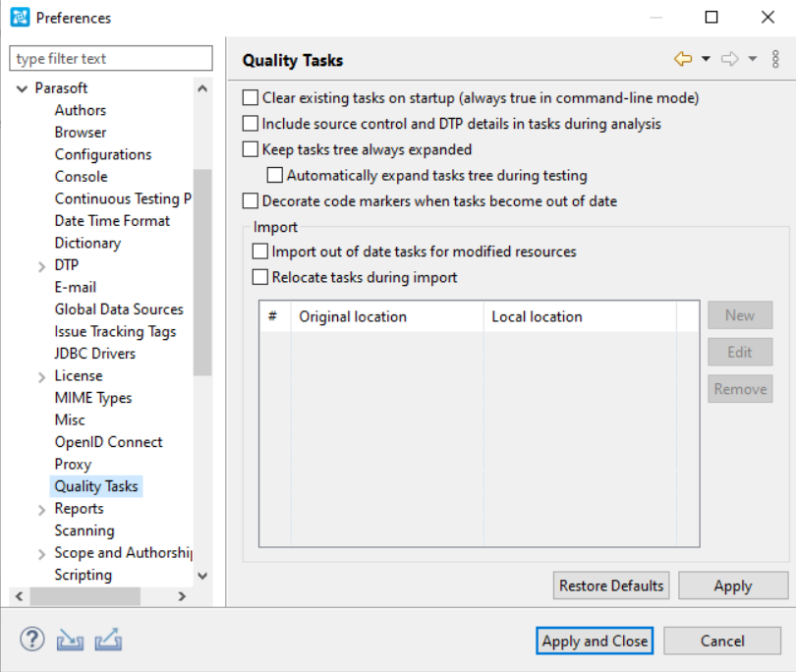The image size is (796, 672).
Task: Expand the Scope and Authorship node
Action: [41, 554]
